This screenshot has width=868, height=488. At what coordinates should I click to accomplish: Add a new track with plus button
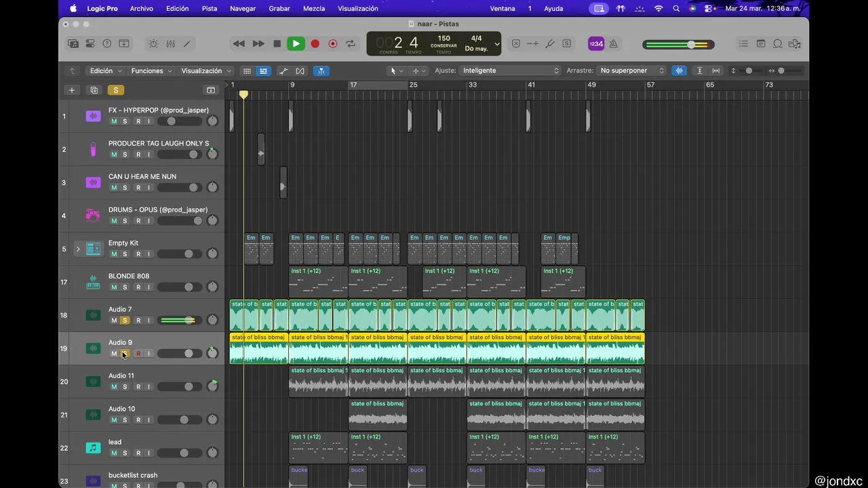click(71, 90)
